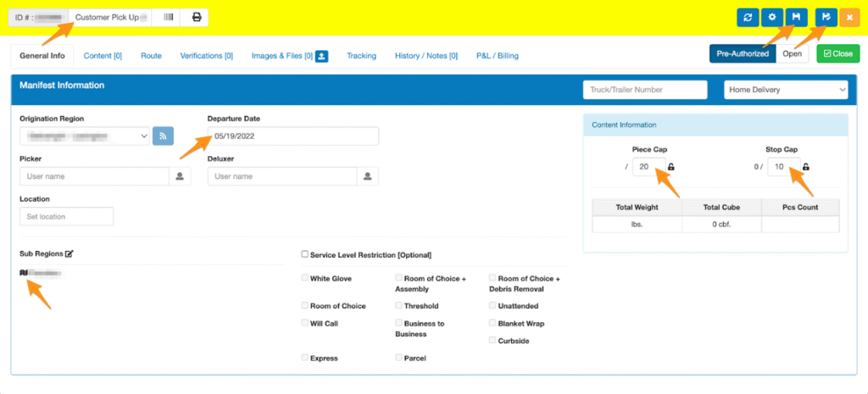Click the Sub Regions edit pencil icon
Image resolution: width=868 pixels, height=394 pixels.
70,254
